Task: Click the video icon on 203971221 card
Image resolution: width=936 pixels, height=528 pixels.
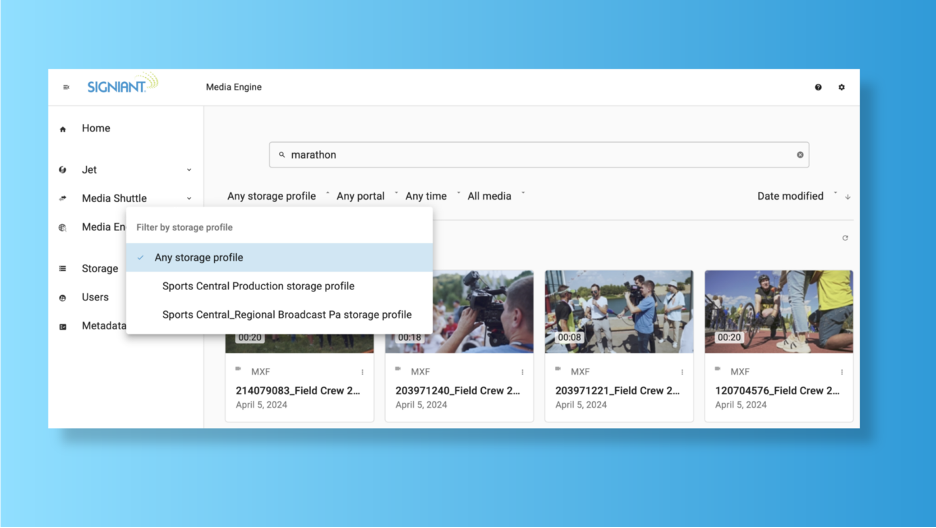Action: (x=558, y=369)
